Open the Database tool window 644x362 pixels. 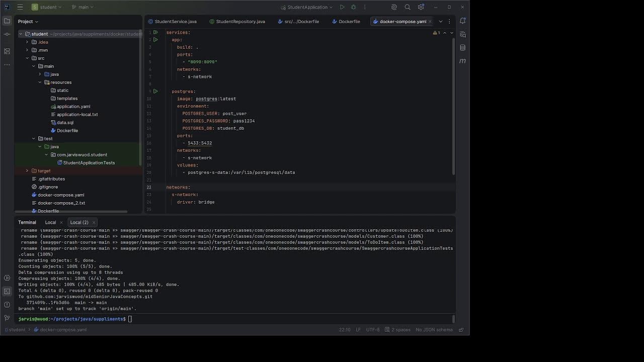pyautogui.click(x=462, y=48)
